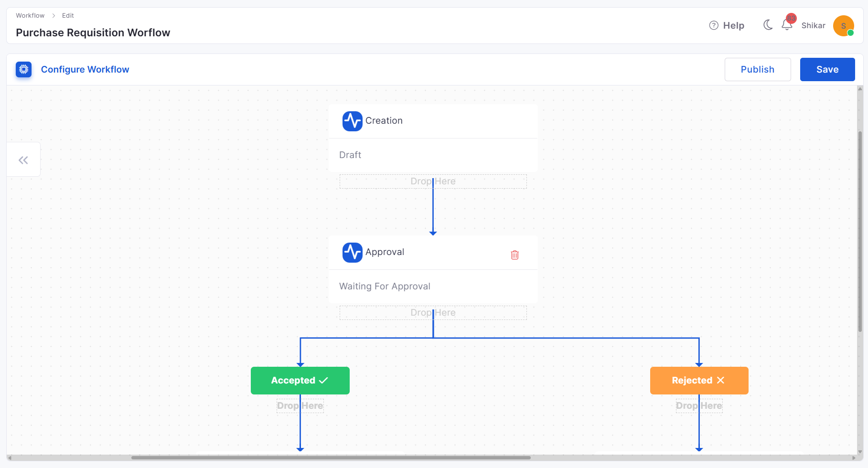868x468 pixels.
Task: Publish the workflow
Action: tap(758, 69)
